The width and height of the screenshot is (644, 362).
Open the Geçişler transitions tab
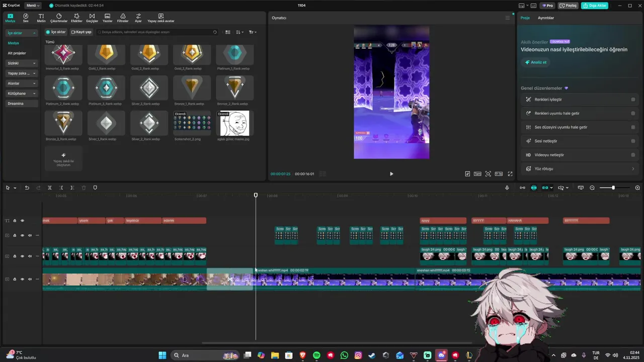[92, 18]
